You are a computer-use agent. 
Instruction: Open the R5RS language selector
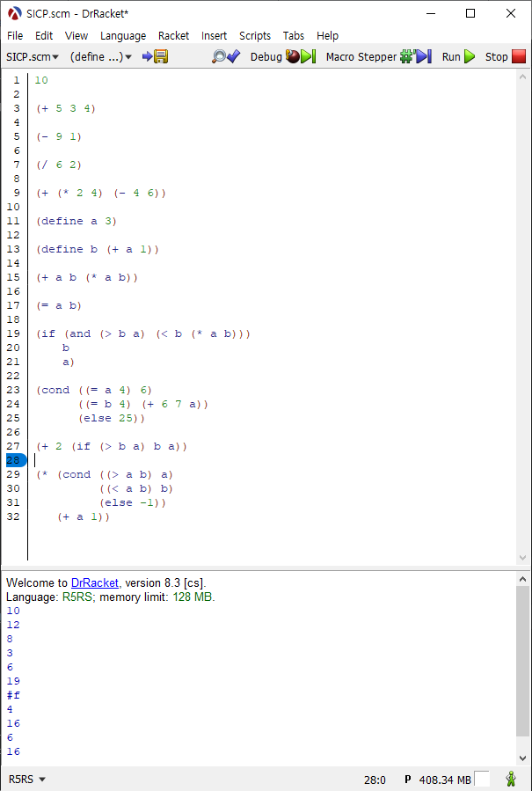pos(27,780)
